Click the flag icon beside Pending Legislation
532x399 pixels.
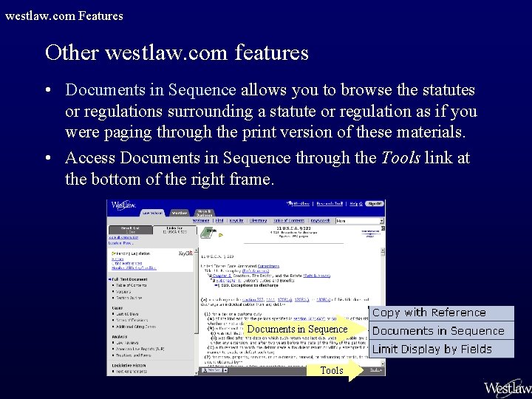point(113,253)
